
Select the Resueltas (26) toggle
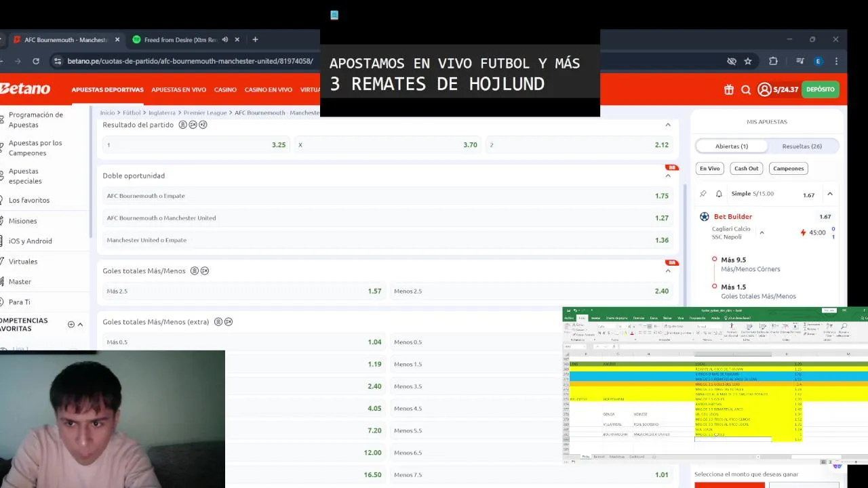click(x=802, y=146)
